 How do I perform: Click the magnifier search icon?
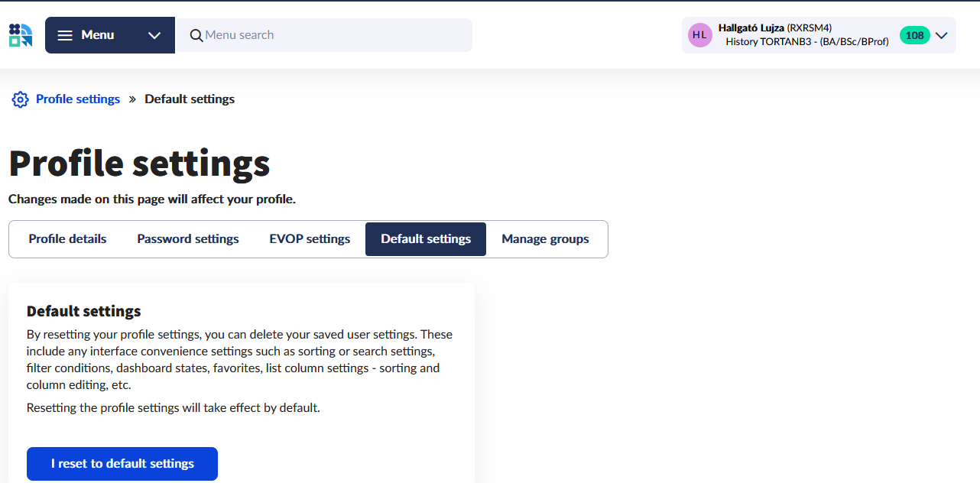[x=196, y=35]
